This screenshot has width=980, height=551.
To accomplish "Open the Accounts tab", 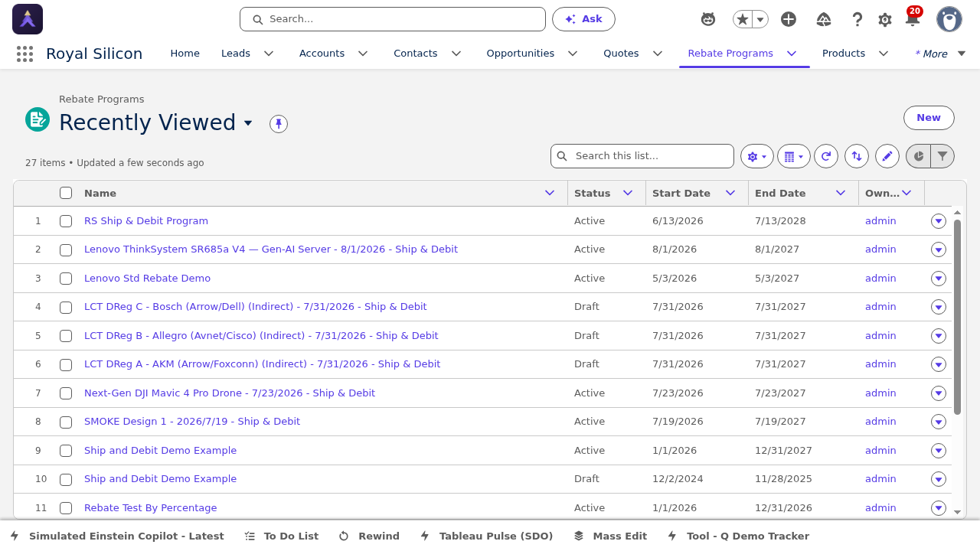I will click(x=322, y=54).
